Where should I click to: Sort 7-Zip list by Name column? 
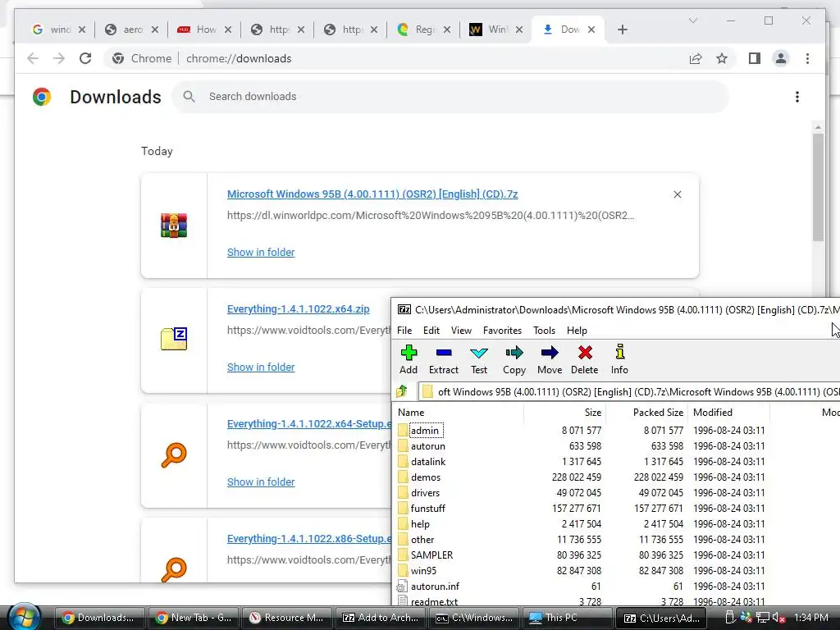click(459, 413)
